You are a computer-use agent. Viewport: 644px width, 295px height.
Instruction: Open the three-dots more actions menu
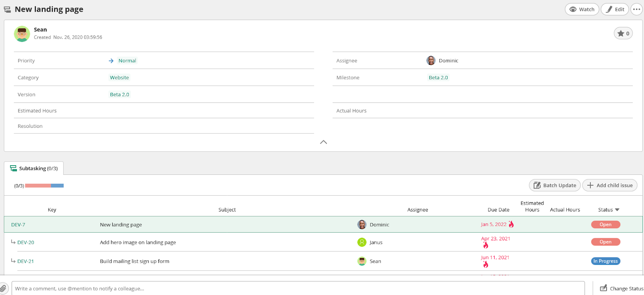(636, 9)
